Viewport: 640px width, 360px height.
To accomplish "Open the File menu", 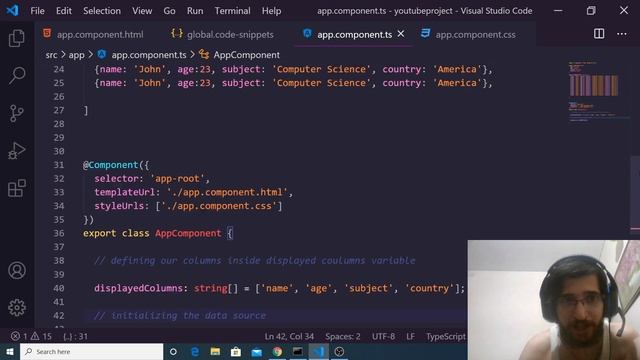I will [x=37, y=11].
